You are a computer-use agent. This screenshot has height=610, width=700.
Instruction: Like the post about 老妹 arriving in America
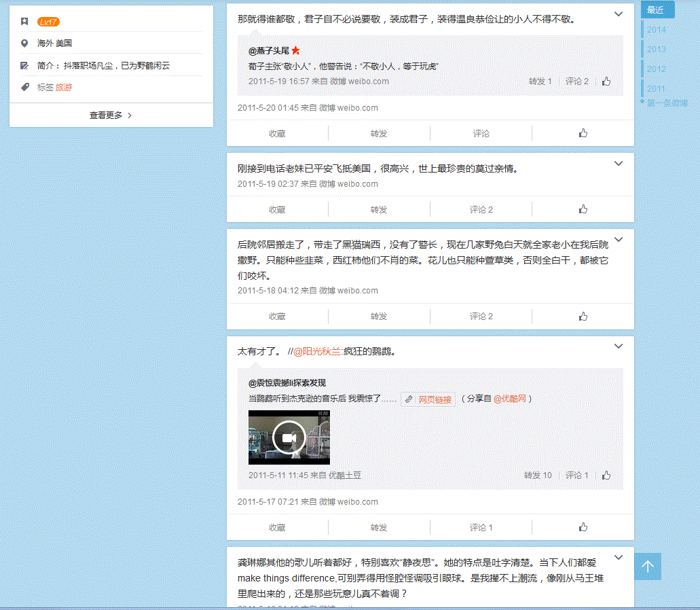pyautogui.click(x=583, y=210)
